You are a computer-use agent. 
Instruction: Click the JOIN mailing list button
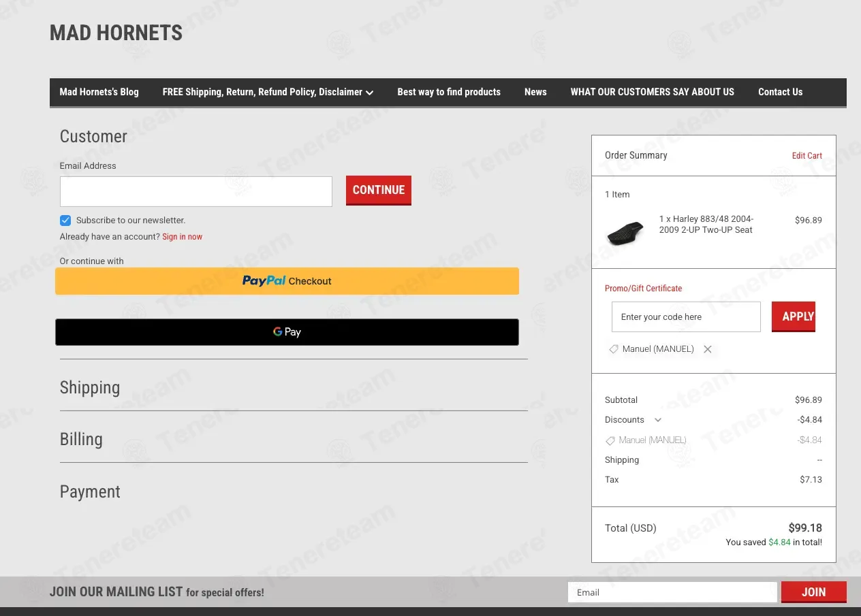point(814,592)
